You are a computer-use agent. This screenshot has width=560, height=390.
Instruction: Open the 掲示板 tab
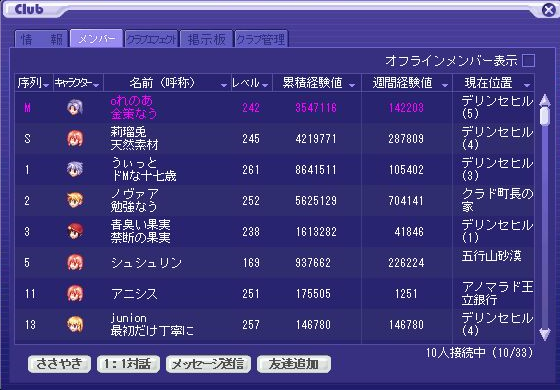pyautogui.click(x=207, y=39)
